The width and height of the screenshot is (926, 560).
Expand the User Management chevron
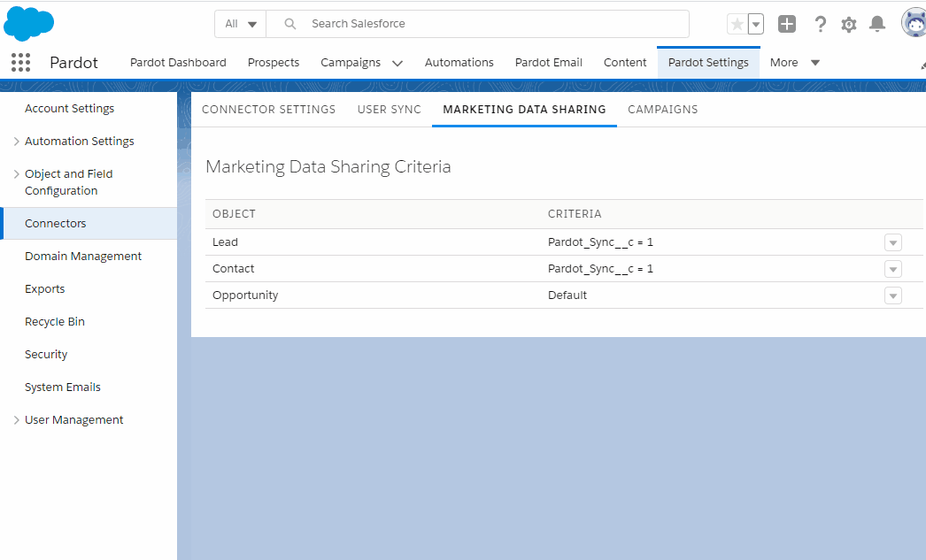click(x=17, y=420)
